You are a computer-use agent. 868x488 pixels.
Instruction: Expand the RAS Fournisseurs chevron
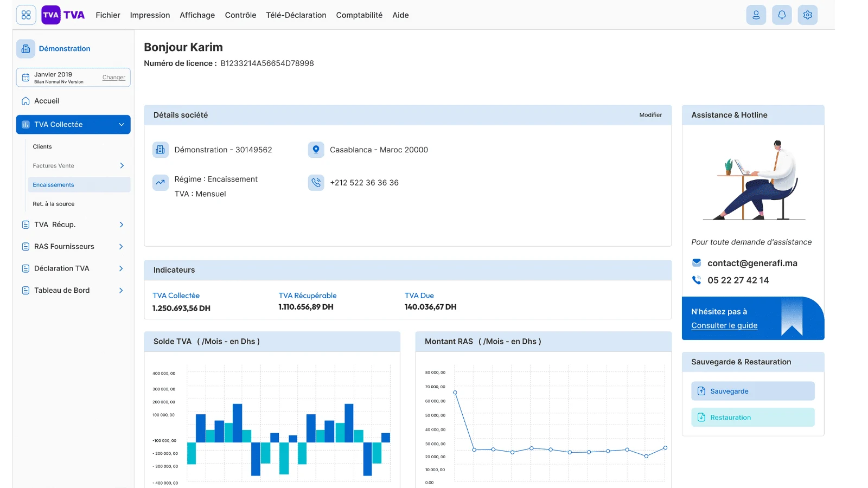pyautogui.click(x=121, y=247)
